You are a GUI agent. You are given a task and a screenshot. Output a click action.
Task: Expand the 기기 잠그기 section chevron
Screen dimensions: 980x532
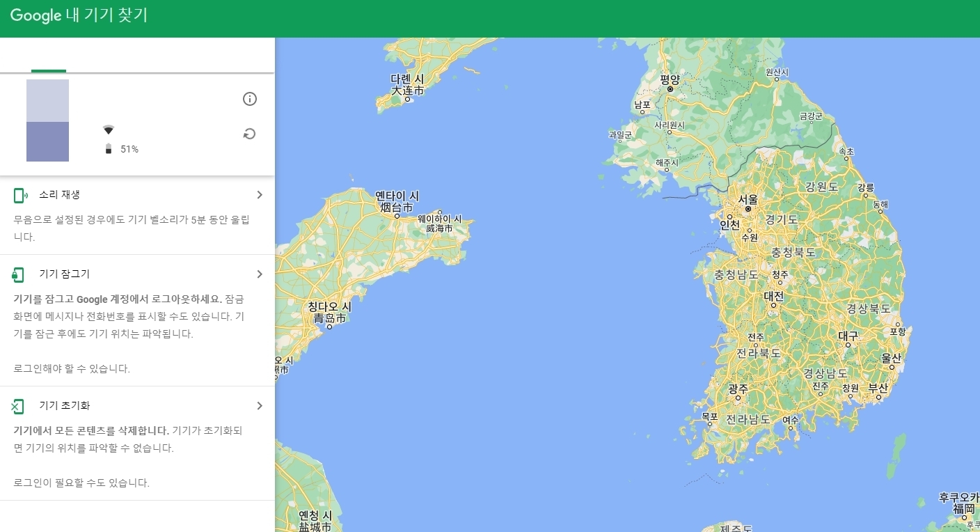click(259, 274)
